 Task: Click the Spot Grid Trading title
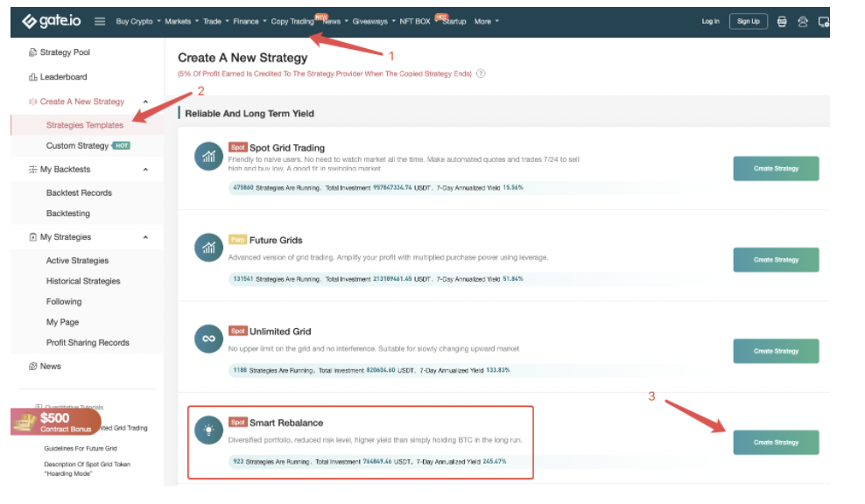pos(287,148)
